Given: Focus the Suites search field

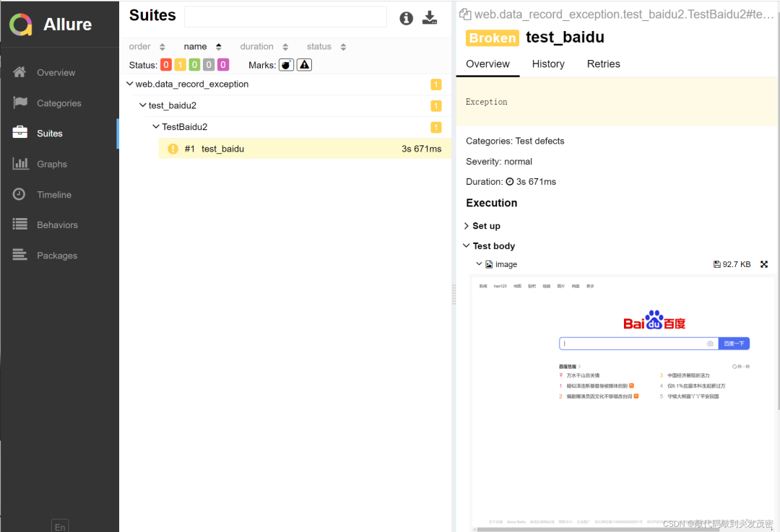Looking at the screenshot, I should (285, 17).
